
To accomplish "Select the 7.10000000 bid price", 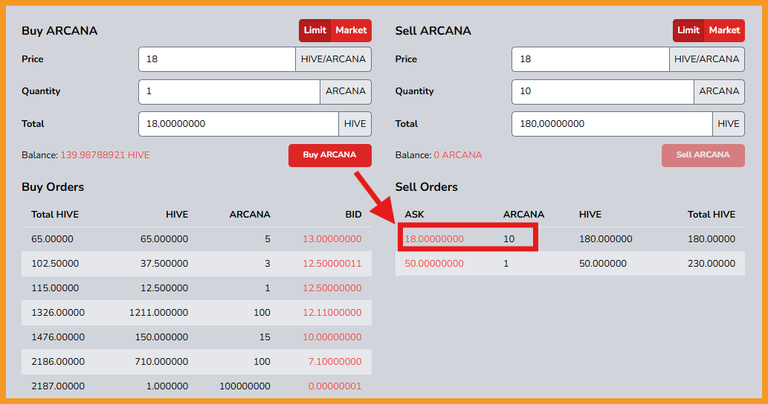I will click(x=335, y=361).
